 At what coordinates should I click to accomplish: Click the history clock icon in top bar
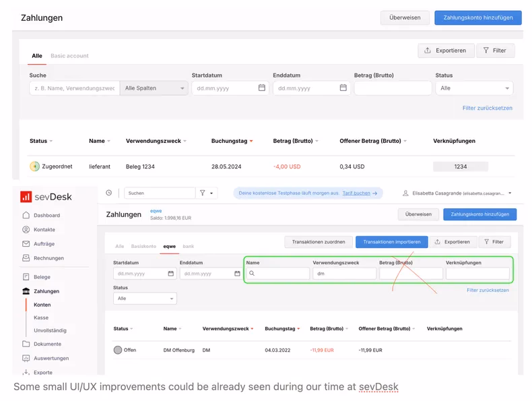[108, 193]
